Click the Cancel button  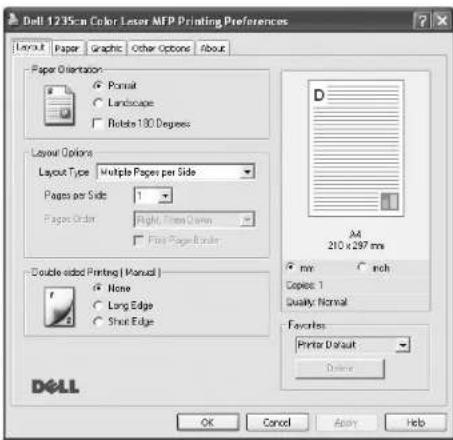(277, 423)
